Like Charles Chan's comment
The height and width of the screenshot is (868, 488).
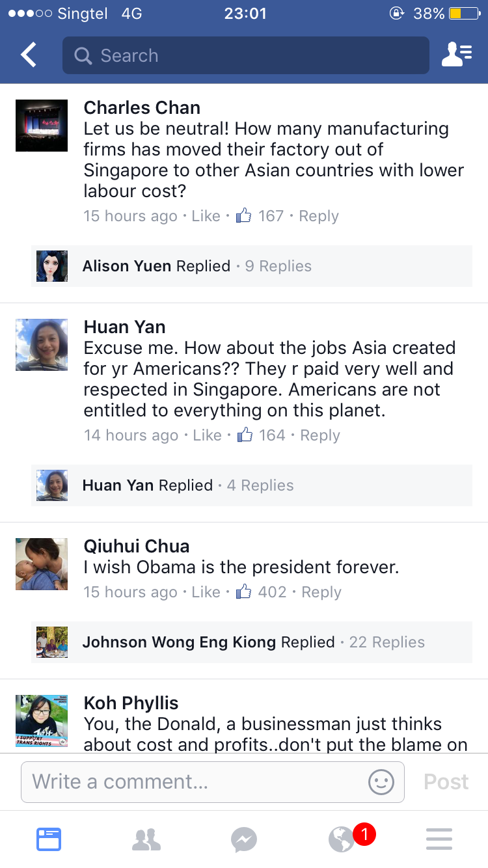206,216
